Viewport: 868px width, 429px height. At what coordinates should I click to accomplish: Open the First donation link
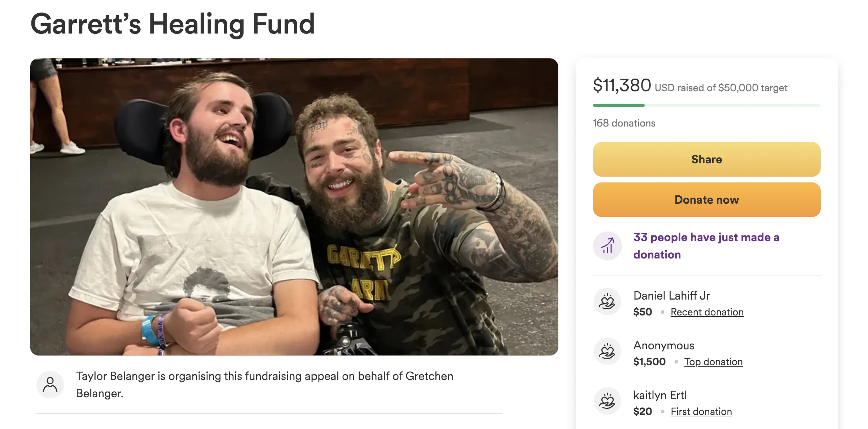[701, 411]
